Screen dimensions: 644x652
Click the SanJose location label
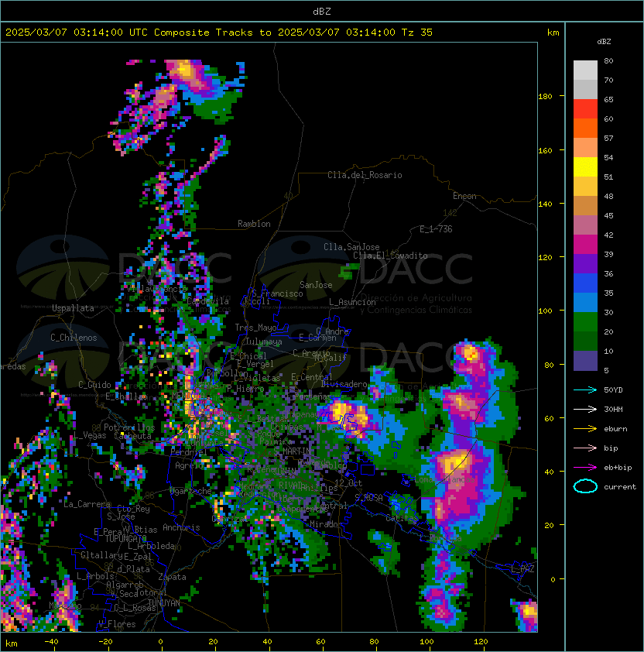[x=316, y=285]
